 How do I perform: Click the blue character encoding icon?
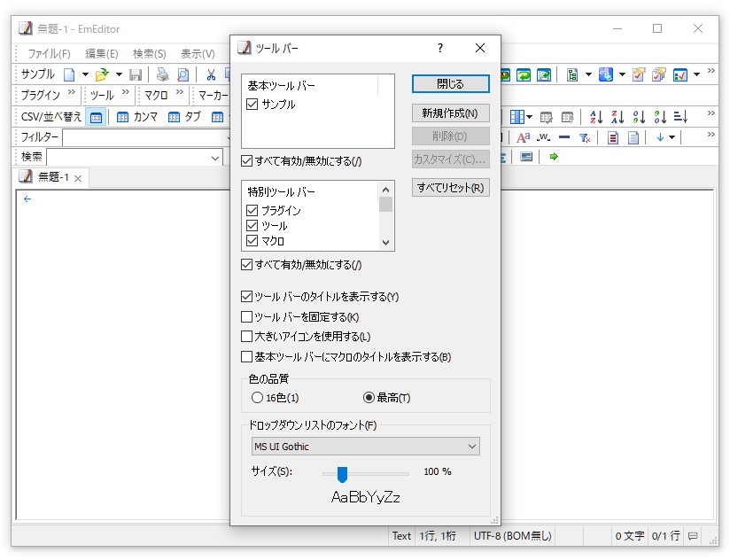tap(605, 74)
